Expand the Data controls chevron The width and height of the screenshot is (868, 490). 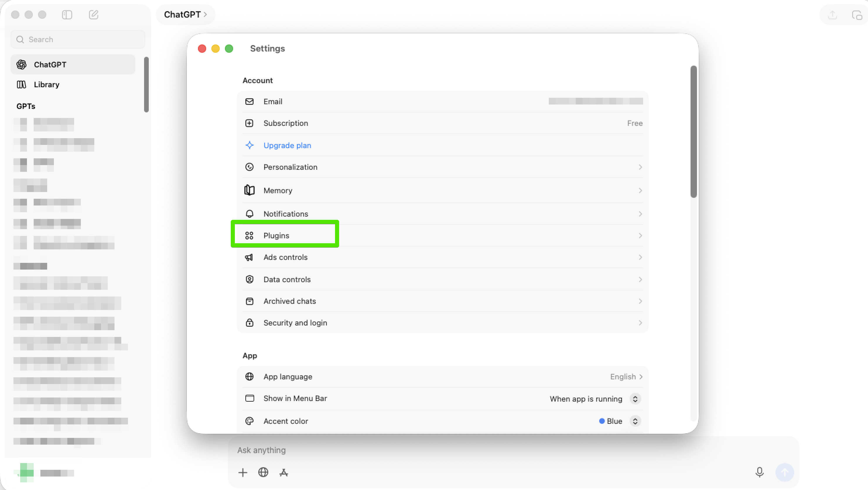point(640,280)
